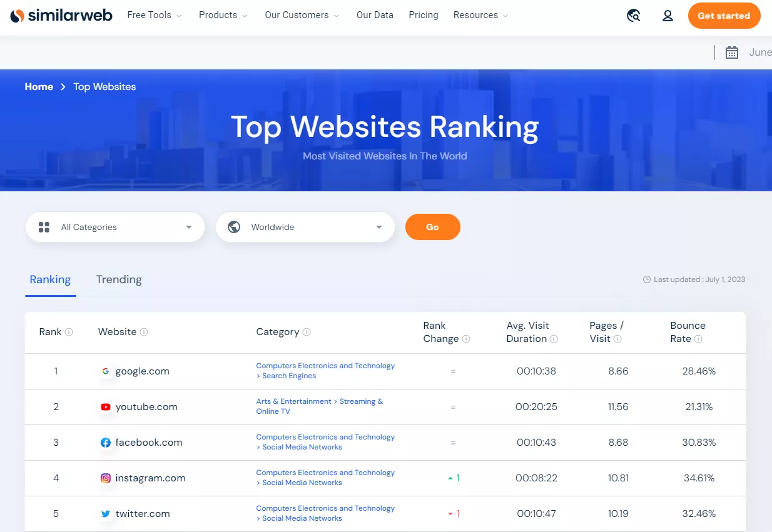Click the orange Go button
Image resolution: width=772 pixels, height=532 pixels.
pos(433,227)
